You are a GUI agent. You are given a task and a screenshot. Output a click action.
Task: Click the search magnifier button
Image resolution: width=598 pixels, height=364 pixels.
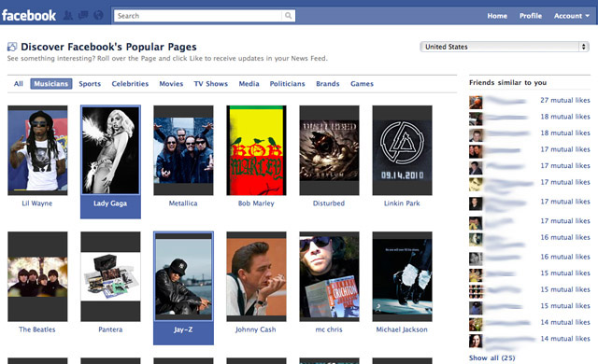click(x=289, y=16)
